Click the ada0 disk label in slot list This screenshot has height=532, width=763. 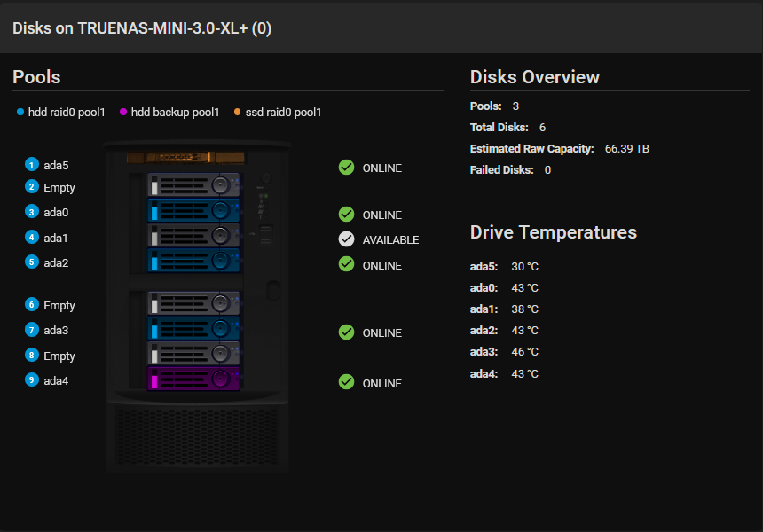pos(56,213)
